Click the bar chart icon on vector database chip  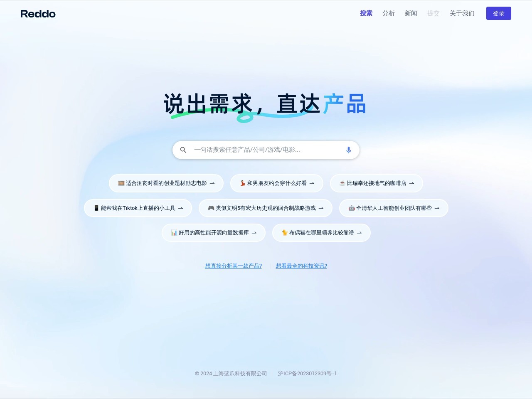point(174,233)
